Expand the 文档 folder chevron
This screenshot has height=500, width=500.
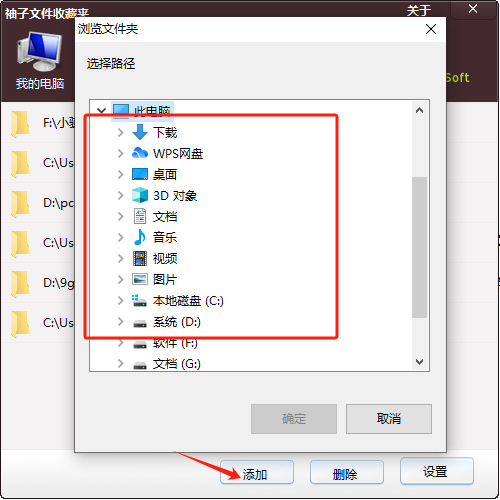coord(121,216)
